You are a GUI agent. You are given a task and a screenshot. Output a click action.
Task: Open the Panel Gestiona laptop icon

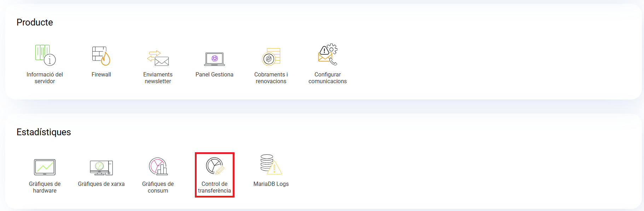click(214, 59)
